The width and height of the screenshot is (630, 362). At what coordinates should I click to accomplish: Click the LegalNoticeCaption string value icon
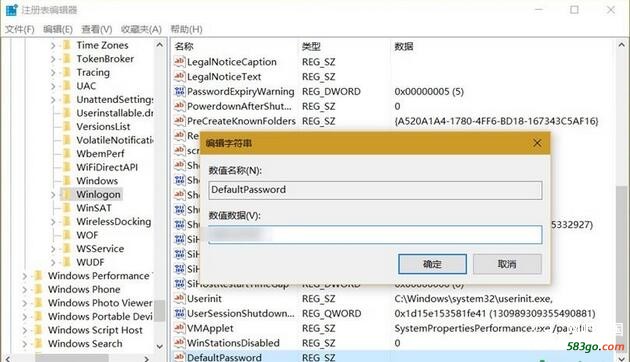179,61
